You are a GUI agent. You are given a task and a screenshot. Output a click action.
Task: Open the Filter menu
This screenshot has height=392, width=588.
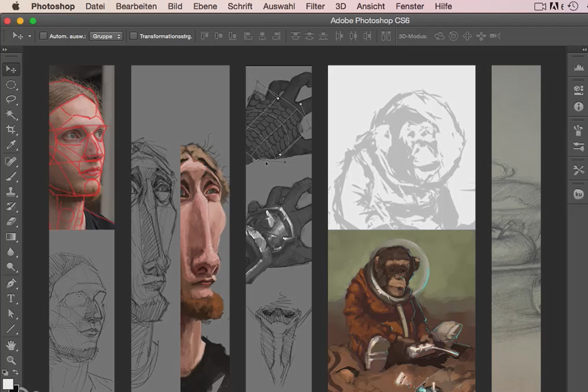tap(315, 6)
